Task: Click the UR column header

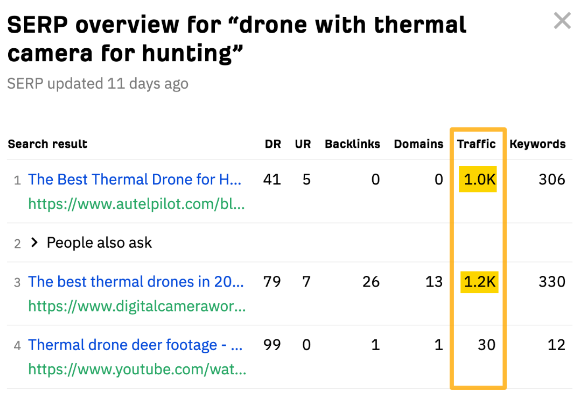Action: point(303,144)
